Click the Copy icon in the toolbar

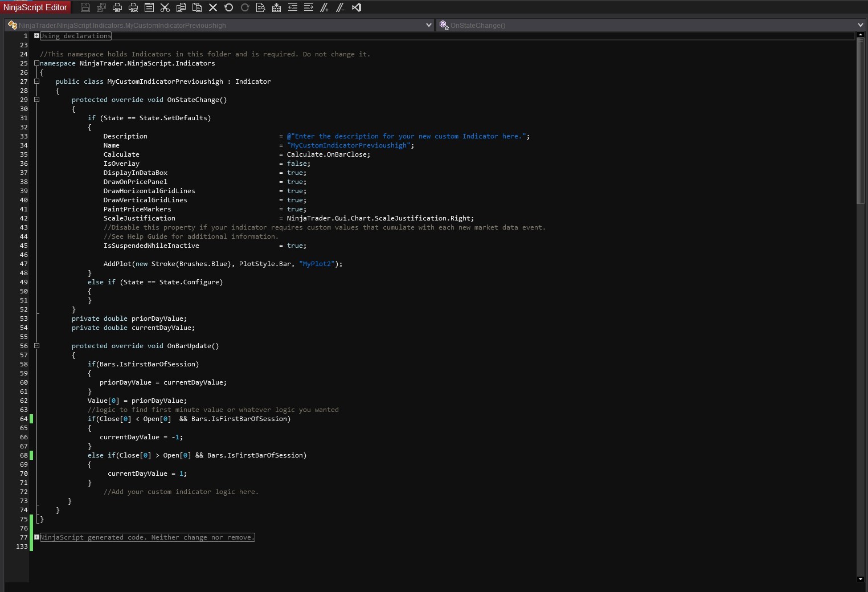(x=181, y=7)
